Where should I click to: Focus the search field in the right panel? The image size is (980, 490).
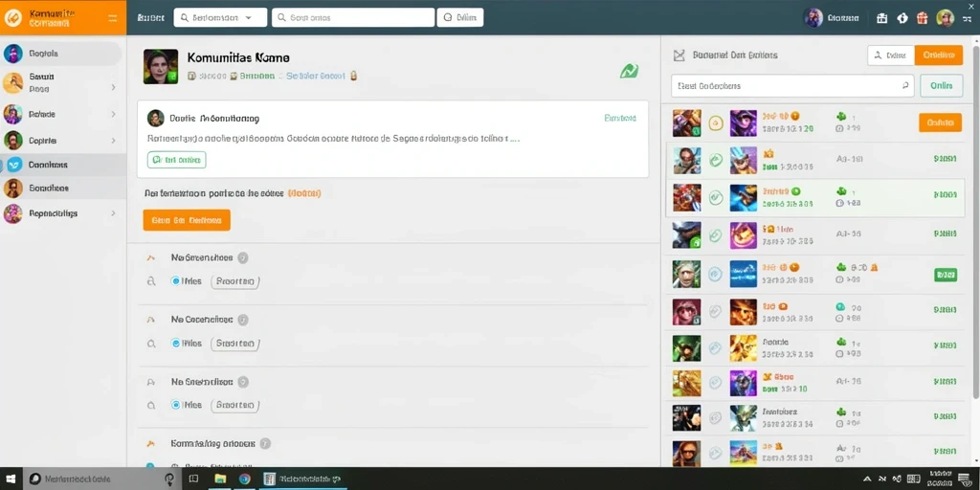tap(792, 85)
